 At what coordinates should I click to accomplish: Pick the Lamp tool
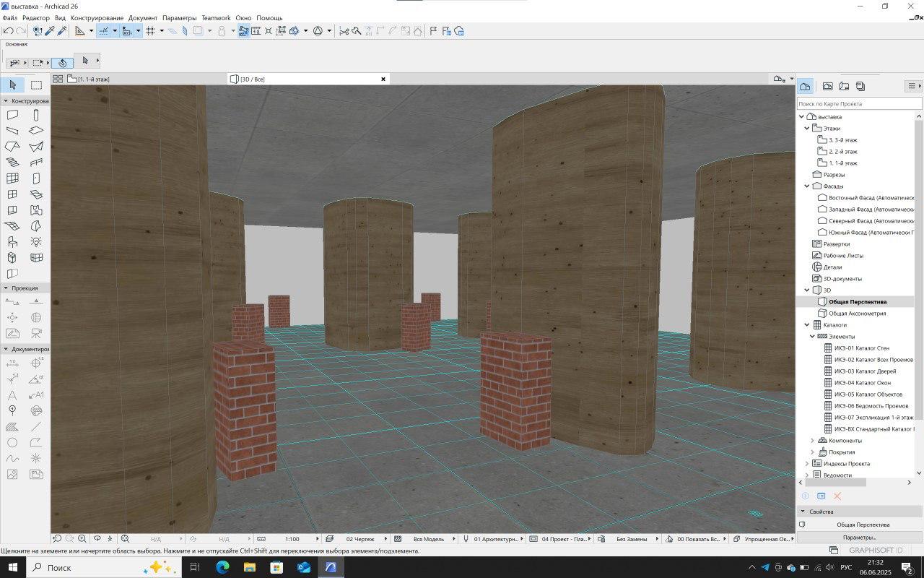36,241
